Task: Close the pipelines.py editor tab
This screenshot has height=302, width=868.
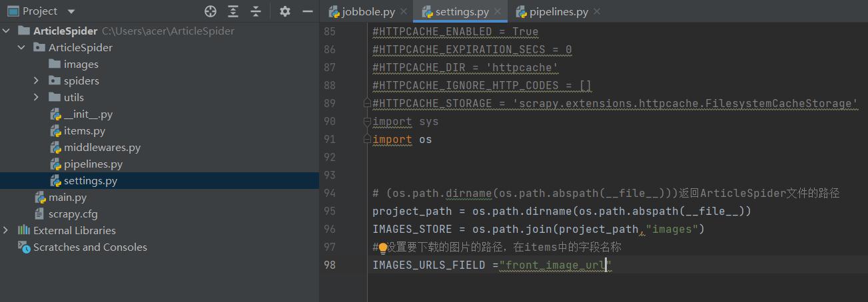Action: (x=596, y=12)
